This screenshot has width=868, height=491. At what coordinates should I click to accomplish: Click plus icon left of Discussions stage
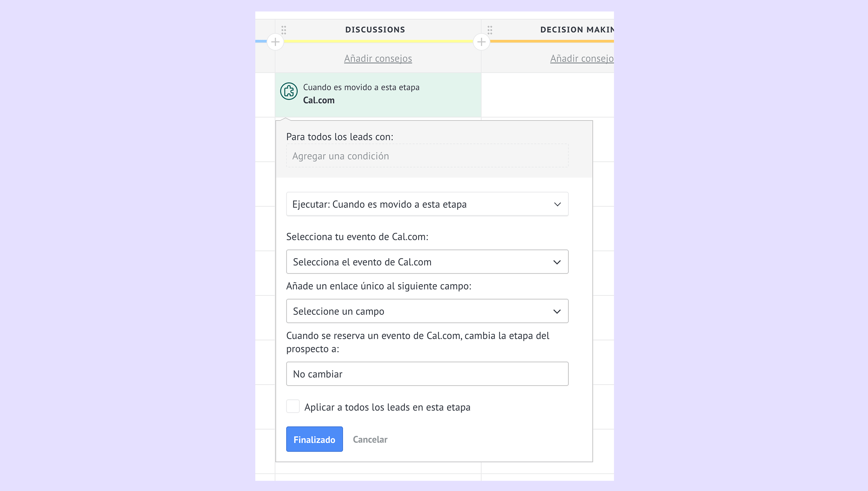(x=275, y=42)
